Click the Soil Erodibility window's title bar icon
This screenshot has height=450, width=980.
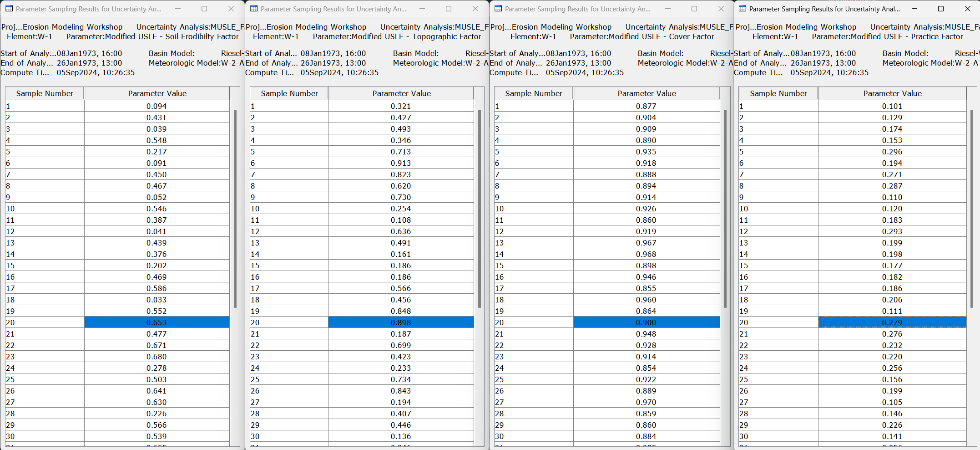click(x=9, y=9)
